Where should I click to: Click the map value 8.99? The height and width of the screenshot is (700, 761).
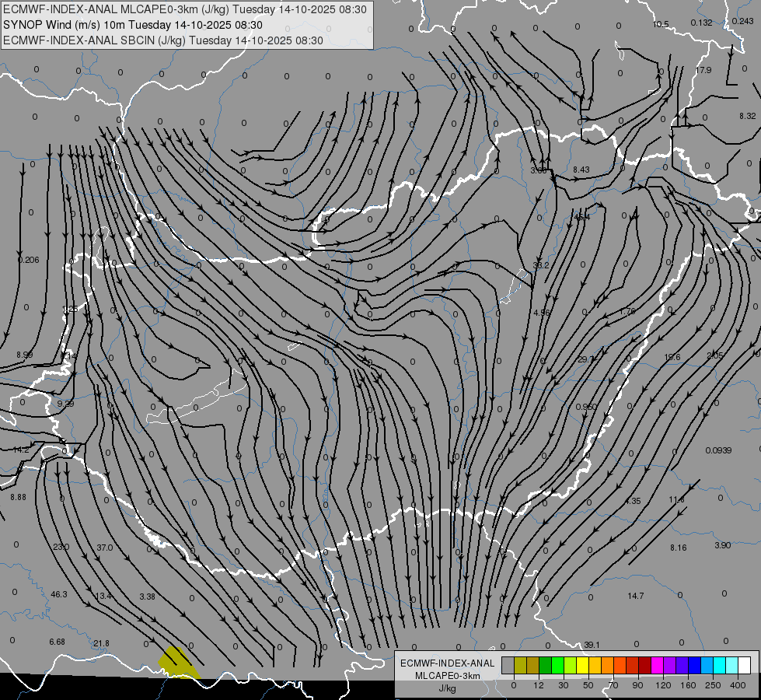(24, 355)
